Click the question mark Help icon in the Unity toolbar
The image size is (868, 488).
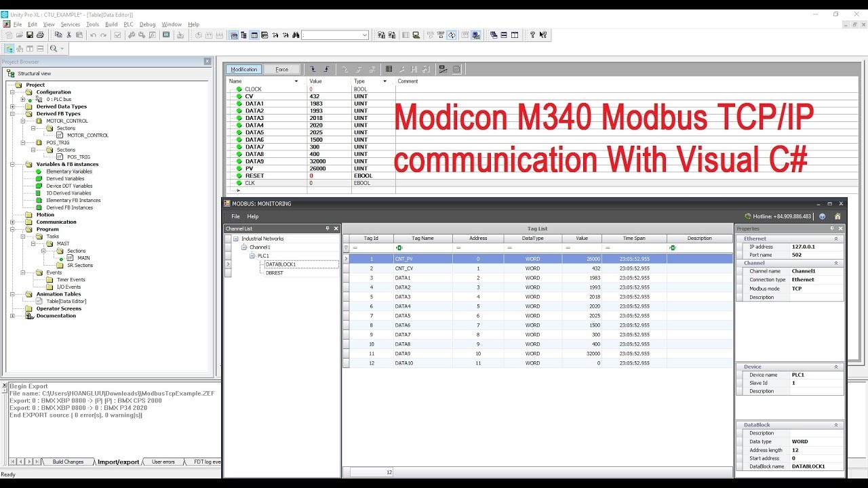[x=532, y=35]
